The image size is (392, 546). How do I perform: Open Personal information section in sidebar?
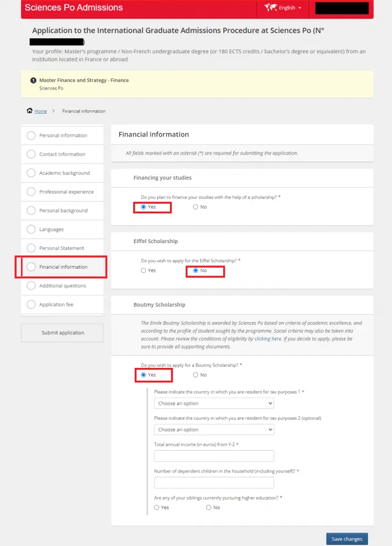pyautogui.click(x=62, y=135)
